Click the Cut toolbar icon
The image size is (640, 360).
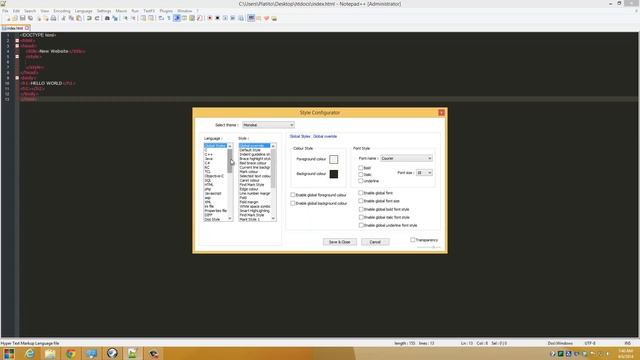click(x=63, y=18)
